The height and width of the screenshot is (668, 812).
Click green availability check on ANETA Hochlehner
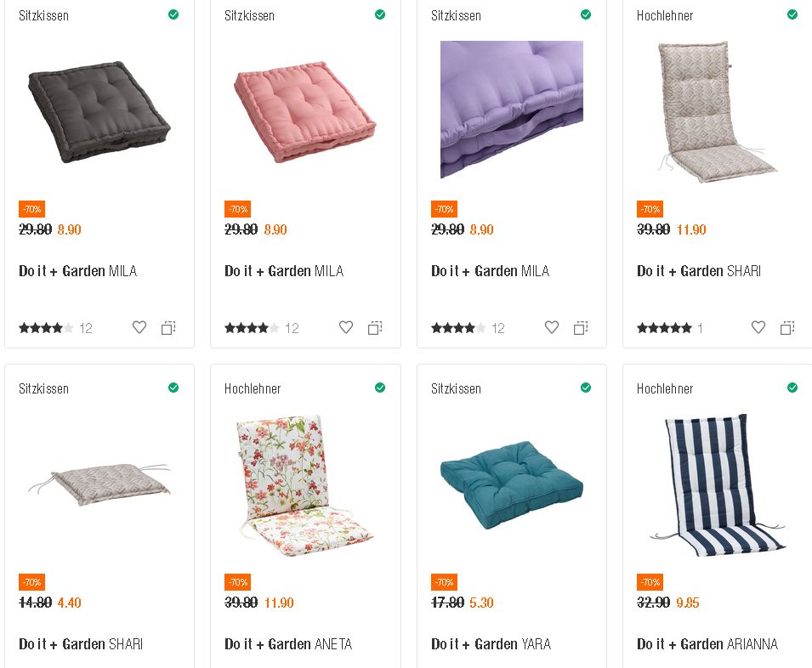[x=380, y=388]
